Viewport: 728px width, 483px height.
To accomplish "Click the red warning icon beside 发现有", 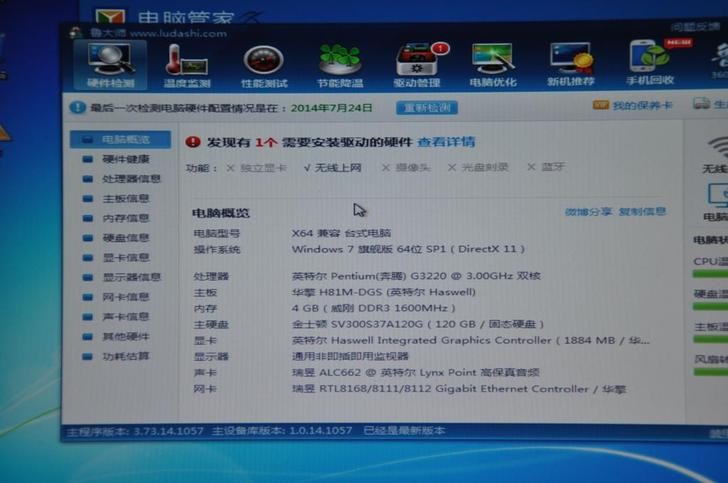I will click(x=192, y=142).
